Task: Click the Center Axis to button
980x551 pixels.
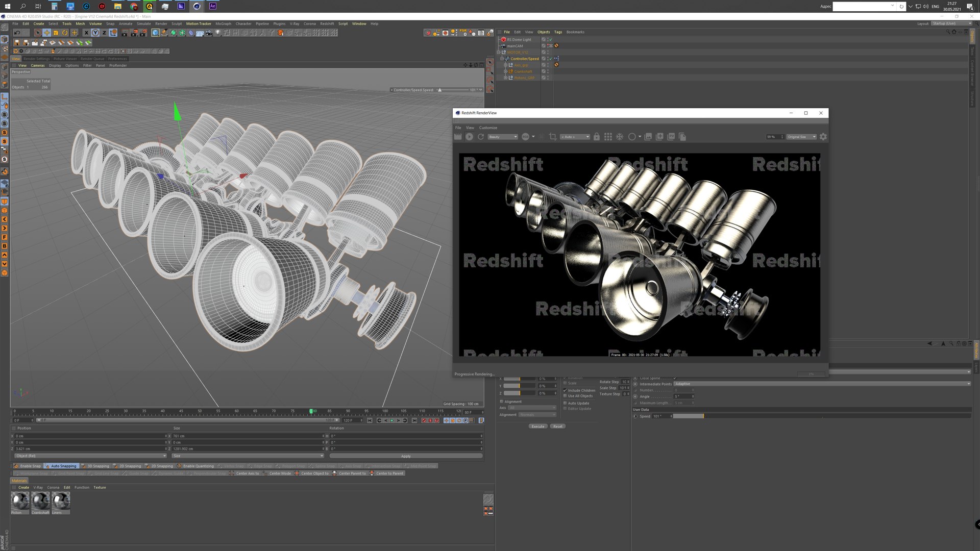Action: pos(244,473)
